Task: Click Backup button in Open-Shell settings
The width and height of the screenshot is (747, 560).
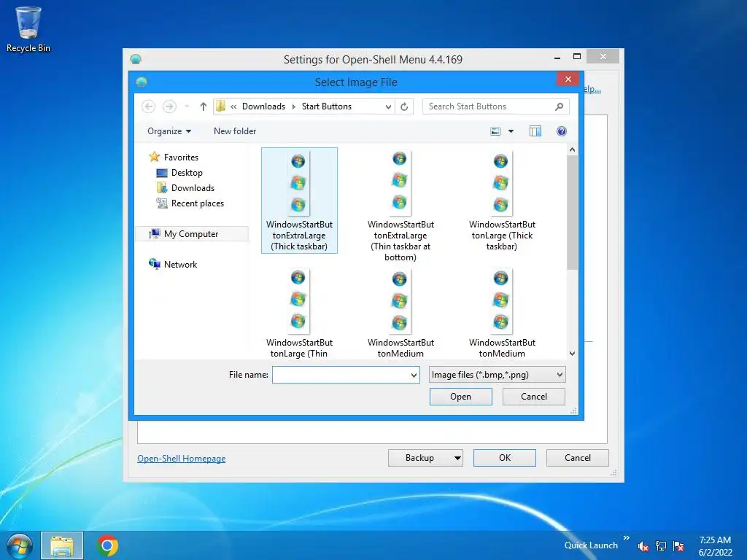Action: pyautogui.click(x=419, y=458)
